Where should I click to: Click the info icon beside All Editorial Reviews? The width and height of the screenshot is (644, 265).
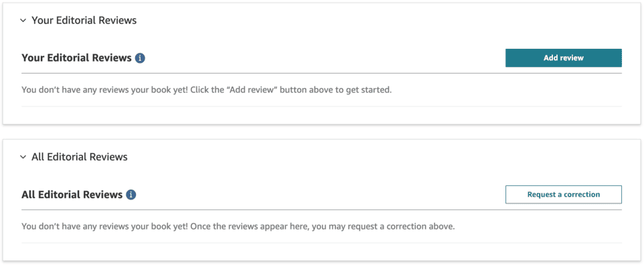coord(131,194)
